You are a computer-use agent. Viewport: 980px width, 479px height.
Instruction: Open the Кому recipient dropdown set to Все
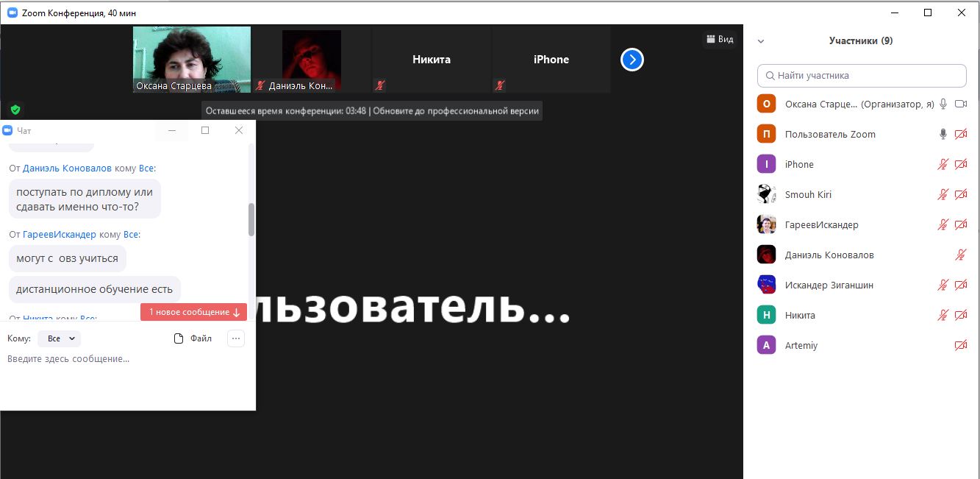[x=59, y=338]
